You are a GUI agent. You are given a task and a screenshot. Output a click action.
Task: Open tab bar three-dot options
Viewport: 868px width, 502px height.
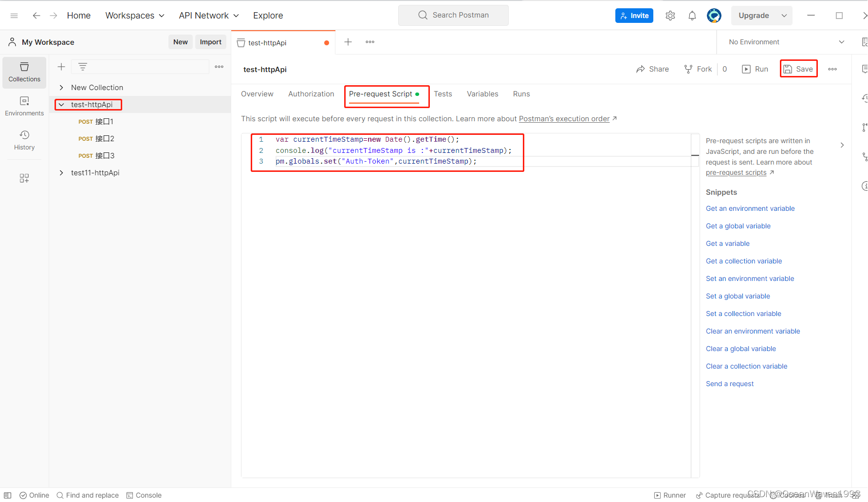point(370,42)
